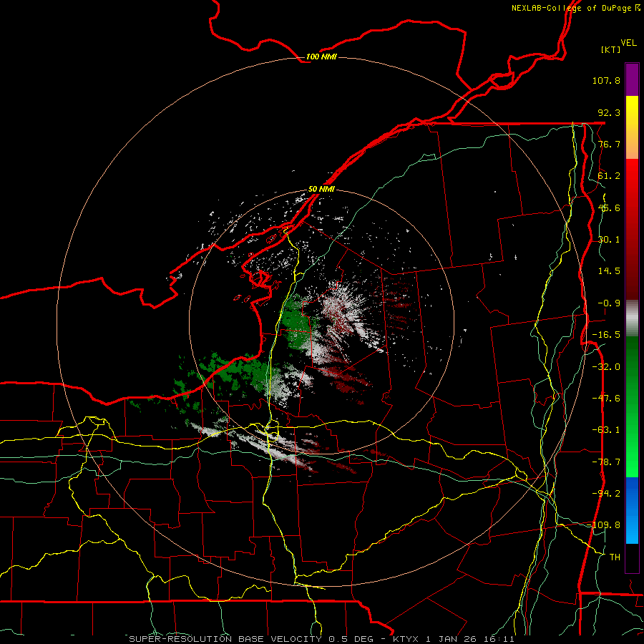The width and height of the screenshot is (644, 644).
Task: Click the VEL legend heading
Action: point(628,43)
